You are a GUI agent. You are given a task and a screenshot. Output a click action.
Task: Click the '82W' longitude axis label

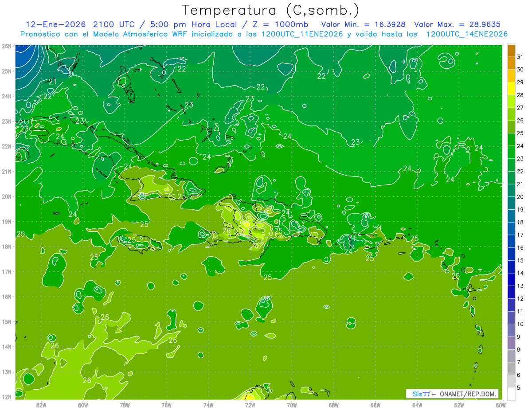coord(41,405)
